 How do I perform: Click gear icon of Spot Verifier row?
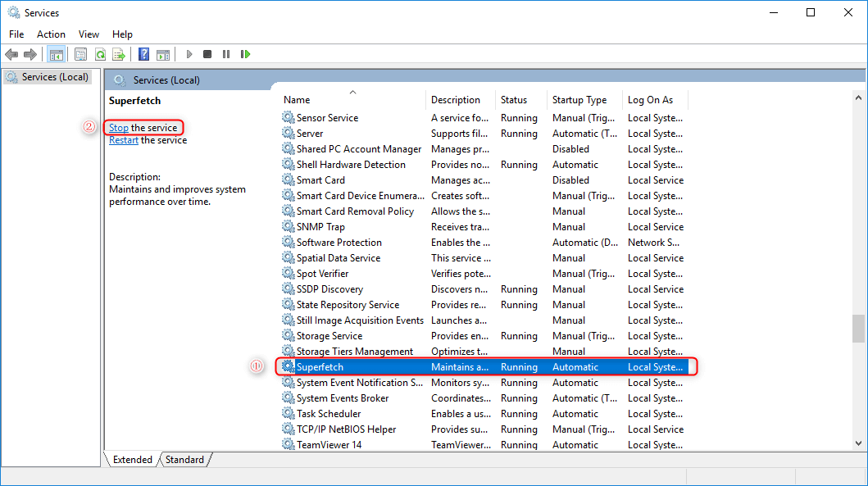pyautogui.click(x=288, y=273)
